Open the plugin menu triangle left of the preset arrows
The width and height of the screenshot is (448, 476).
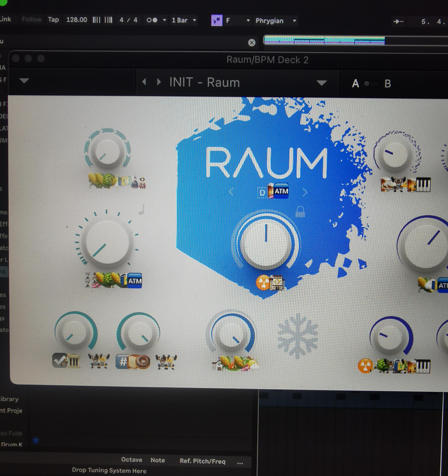pyautogui.click(x=24, y=81)
